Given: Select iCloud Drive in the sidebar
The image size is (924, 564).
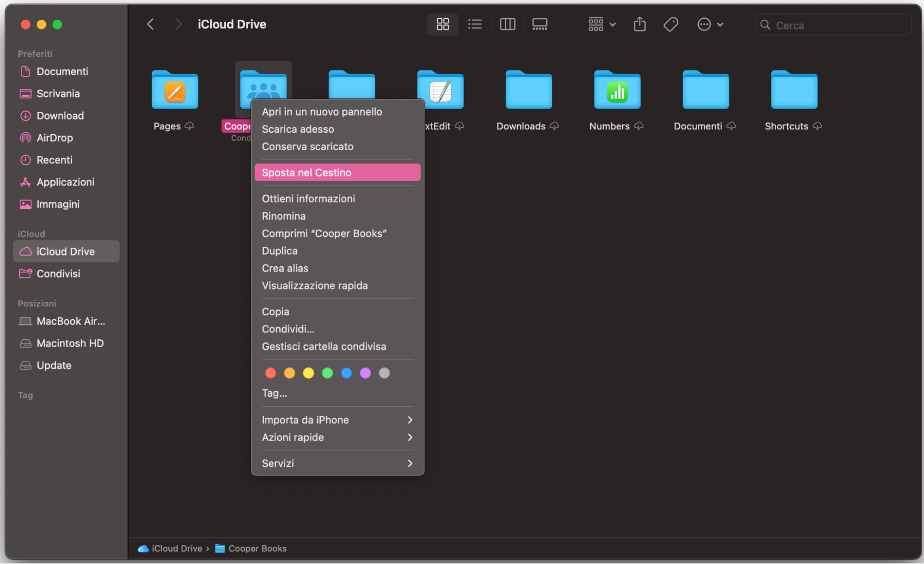Looking at the screenshot, I should click(x=67, y=251).
